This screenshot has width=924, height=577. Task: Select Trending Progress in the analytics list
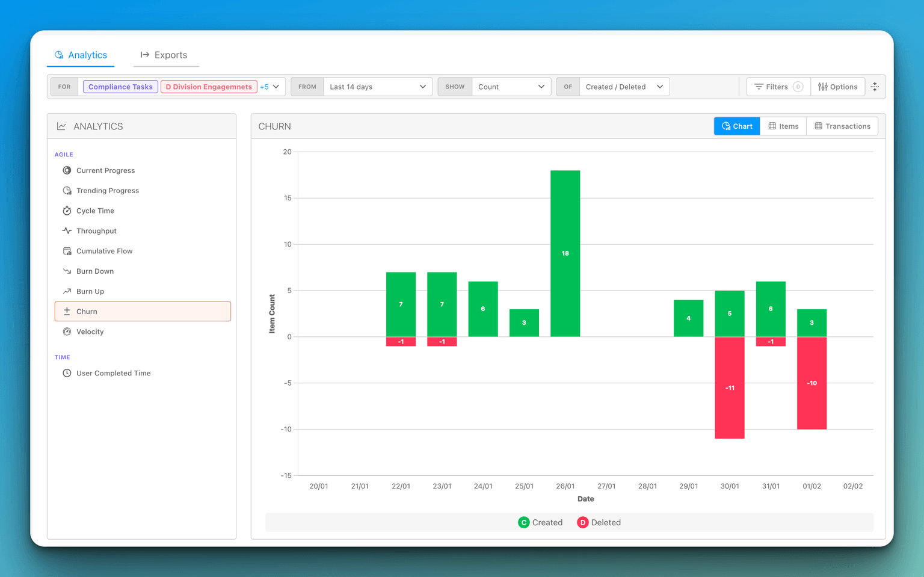(x=108, y=191)
